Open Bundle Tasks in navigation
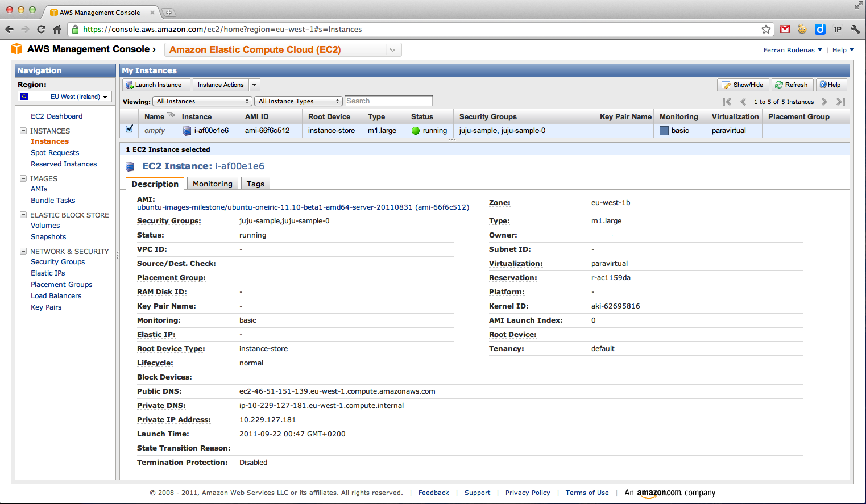Viewport: 866px width, 504px height. [x=53, y=200]
